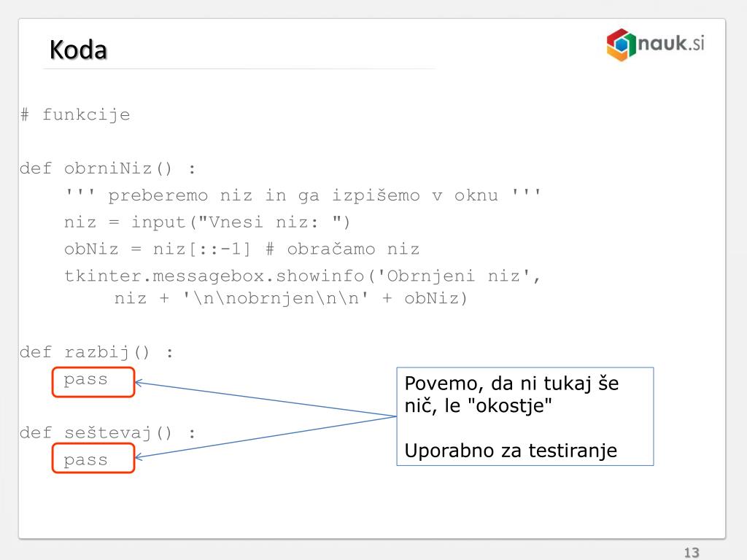Click the nauk.si cube logo icon
This screenshot has height=560, width=747.
pyautogui.click(x=621, y=44)
